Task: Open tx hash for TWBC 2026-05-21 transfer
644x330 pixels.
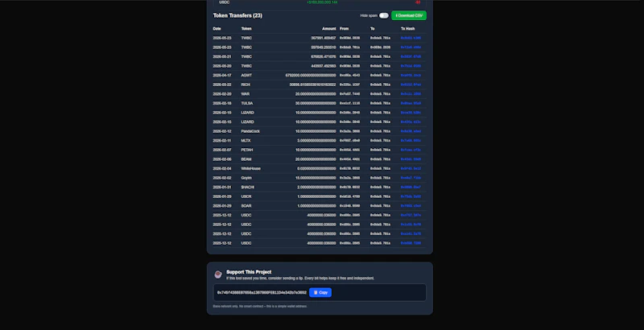Action: click(x=411, y=56)
